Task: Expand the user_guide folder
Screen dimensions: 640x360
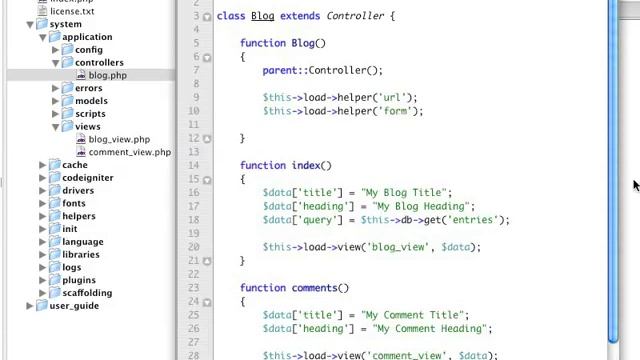Action: point(29,306)
